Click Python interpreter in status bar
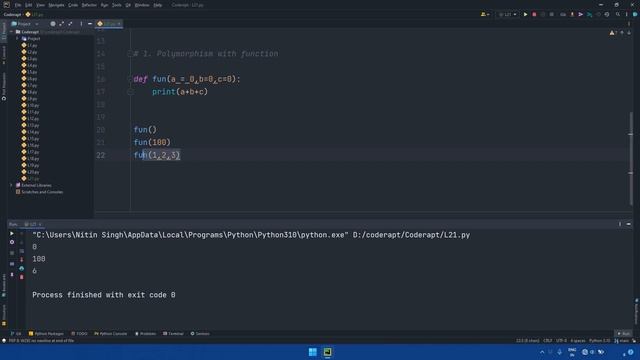 600,340
